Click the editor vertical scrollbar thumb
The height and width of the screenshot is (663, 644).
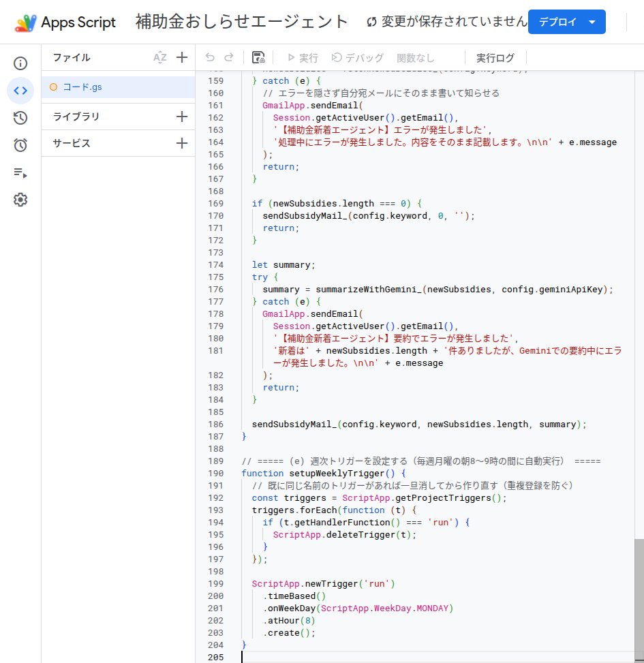tap(639, 600)
